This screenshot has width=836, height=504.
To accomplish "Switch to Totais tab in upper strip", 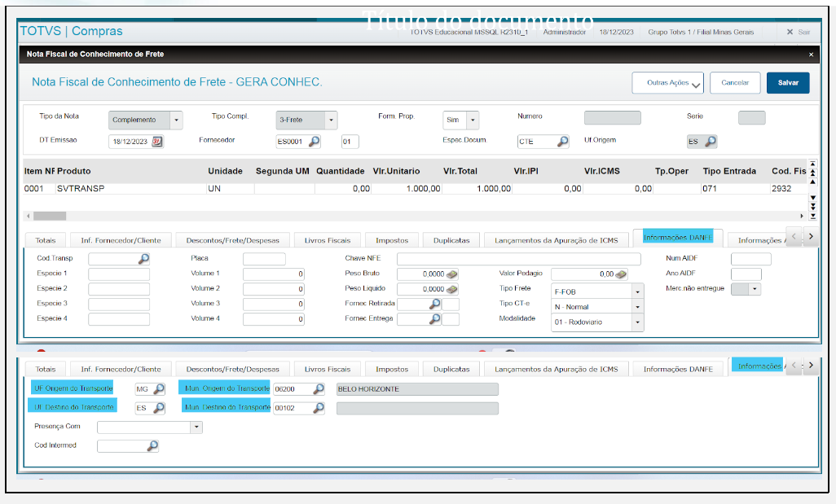I will click(46, 241).
